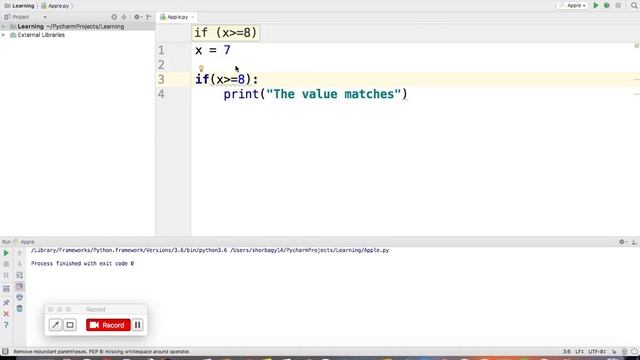Expand the External Libraries node
This screenshot has width=640, height=360.
pyautogui.click(x=4, y=36)
